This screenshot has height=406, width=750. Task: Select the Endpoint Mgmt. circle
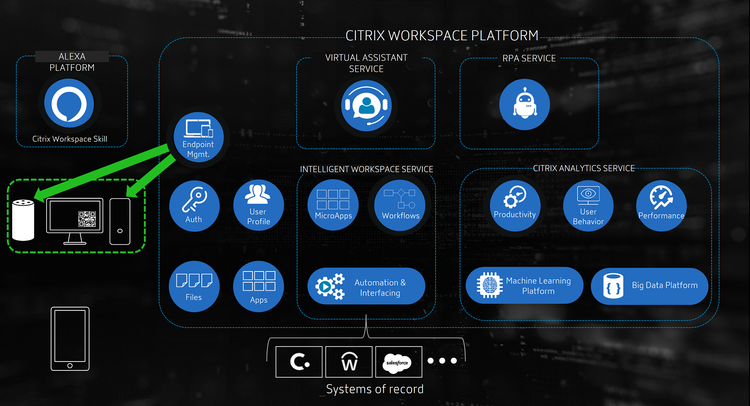[x=198, y=137]
